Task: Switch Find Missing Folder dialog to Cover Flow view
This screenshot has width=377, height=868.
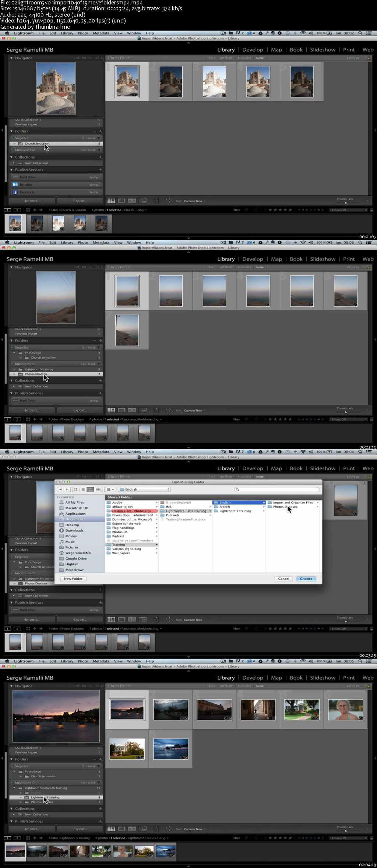Action: tap(98, 489)
